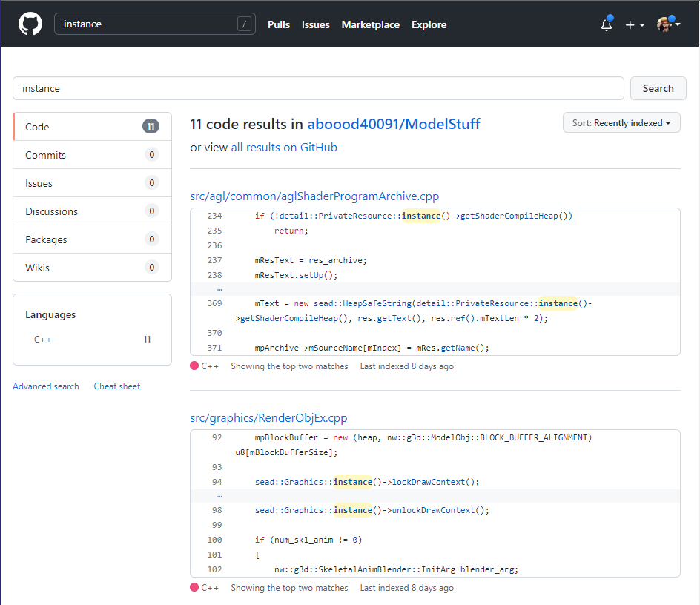Open your profile avatar menu
This screenshot has width=700, height=605.
click(x=664, y=24)
